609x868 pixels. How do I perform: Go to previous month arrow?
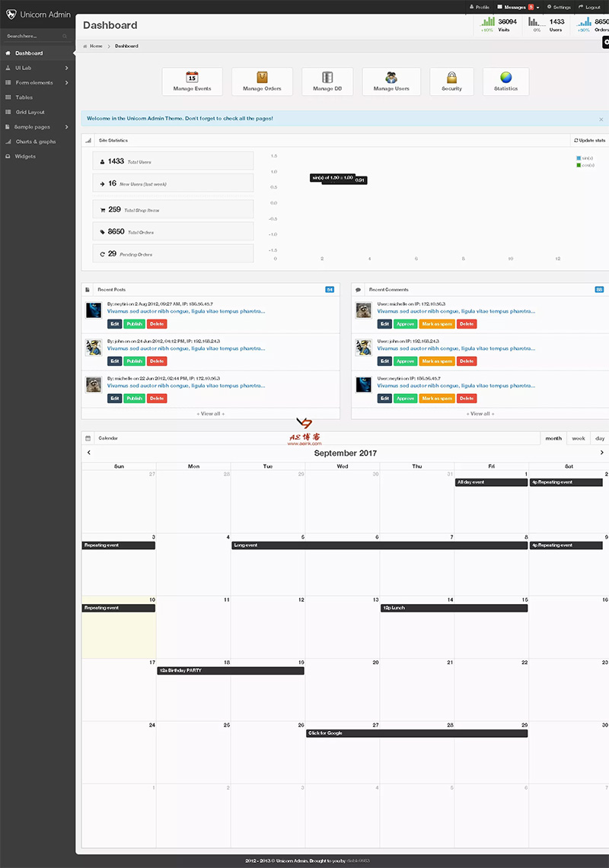click(x=88, y=453)
